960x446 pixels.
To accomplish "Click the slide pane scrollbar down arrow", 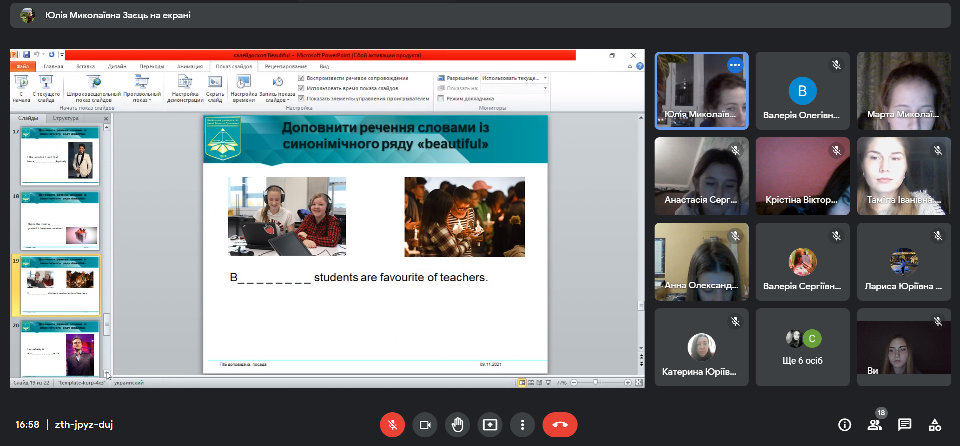I will (107, 372).
